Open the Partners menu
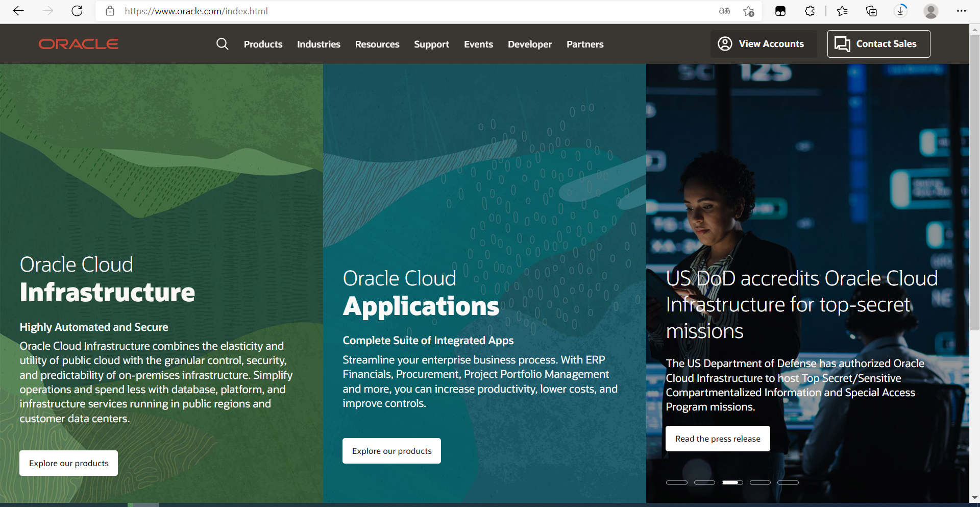The image size is (980, 507). coord(585,44)
